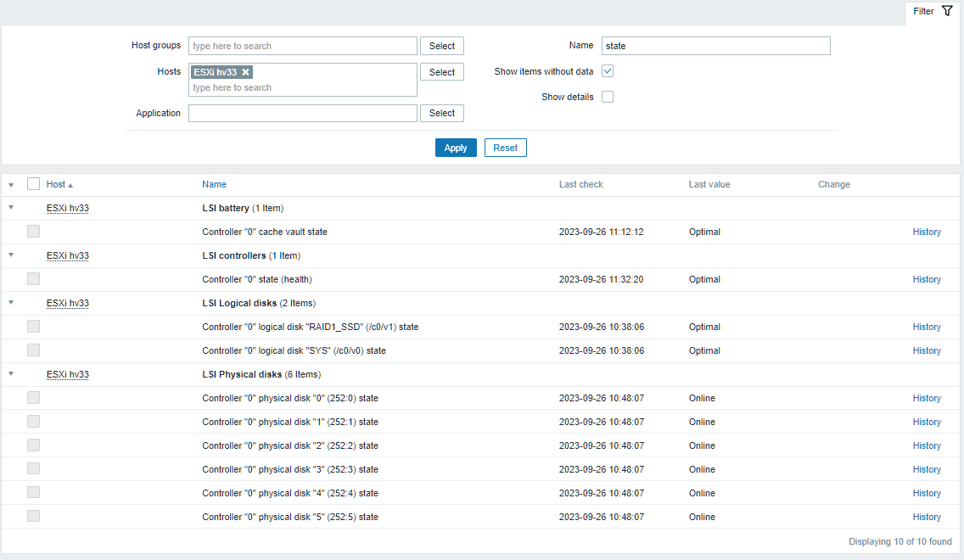The width and height of the screenshot is (964, 560).
Task: Open History for Controller state (health)
Action: [927, 280]
